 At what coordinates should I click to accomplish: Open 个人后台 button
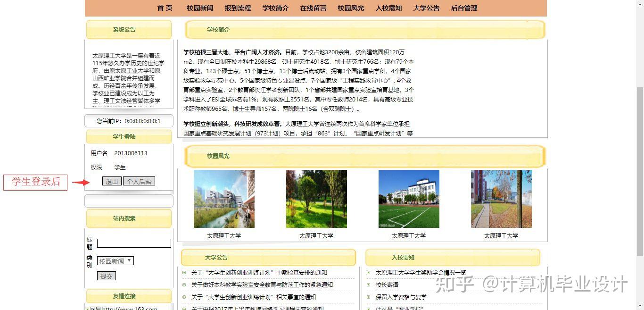click(139, 181)
